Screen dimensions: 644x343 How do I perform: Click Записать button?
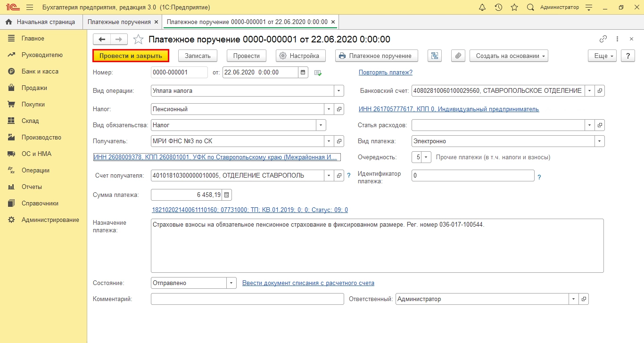click(198, 56)
